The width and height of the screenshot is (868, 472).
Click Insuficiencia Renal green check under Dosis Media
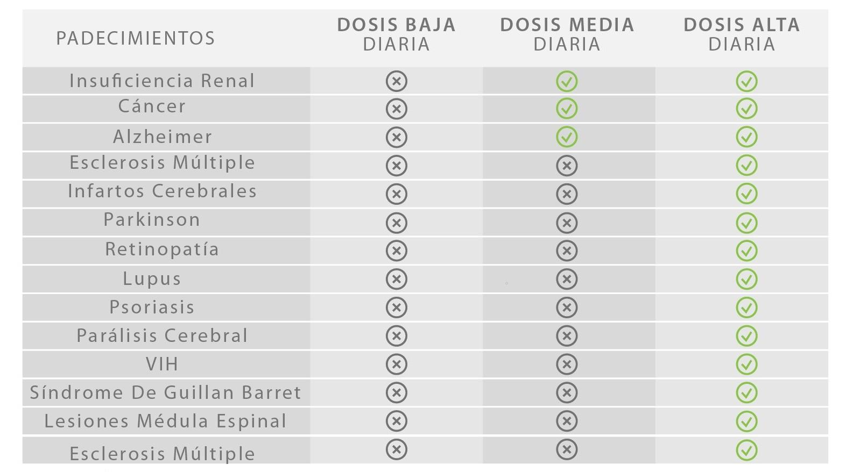pyautogui.click(x=567, y=81)
